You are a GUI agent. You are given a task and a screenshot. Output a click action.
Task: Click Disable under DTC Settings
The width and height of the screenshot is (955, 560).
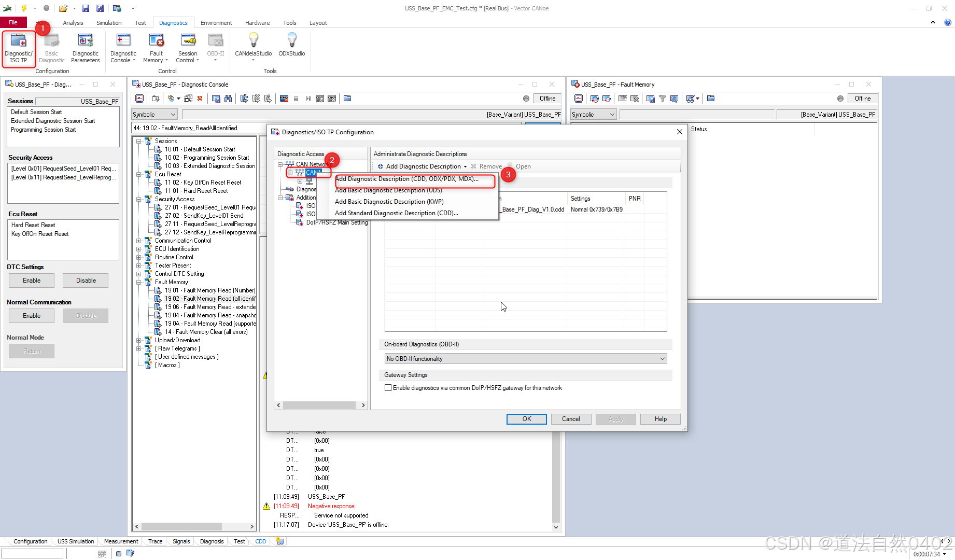pyautogui.click(x=86, y=281)
